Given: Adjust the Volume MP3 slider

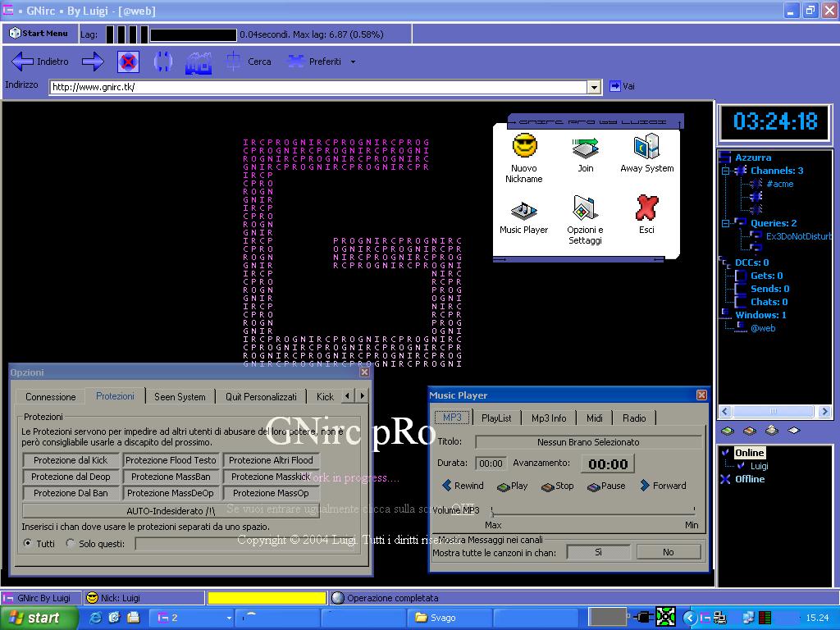Looking at the screenshot, I should coord(592,511).
